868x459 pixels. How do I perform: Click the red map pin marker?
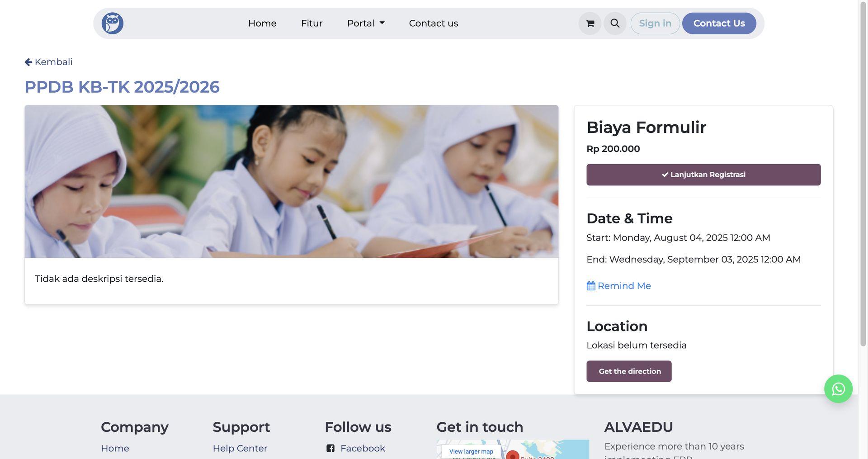pos(512,455)
